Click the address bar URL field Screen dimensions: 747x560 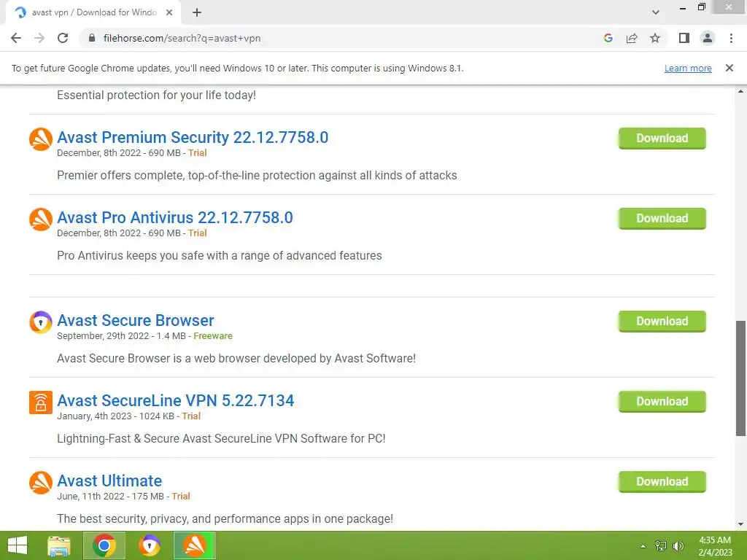343,38
